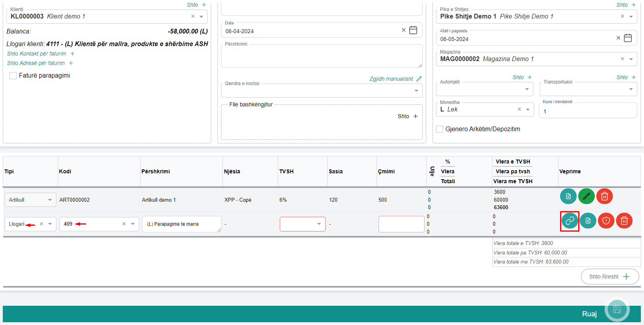Click the document icon in the Artikull demo 1 row
Screen dimensions: 644x325
568,196
